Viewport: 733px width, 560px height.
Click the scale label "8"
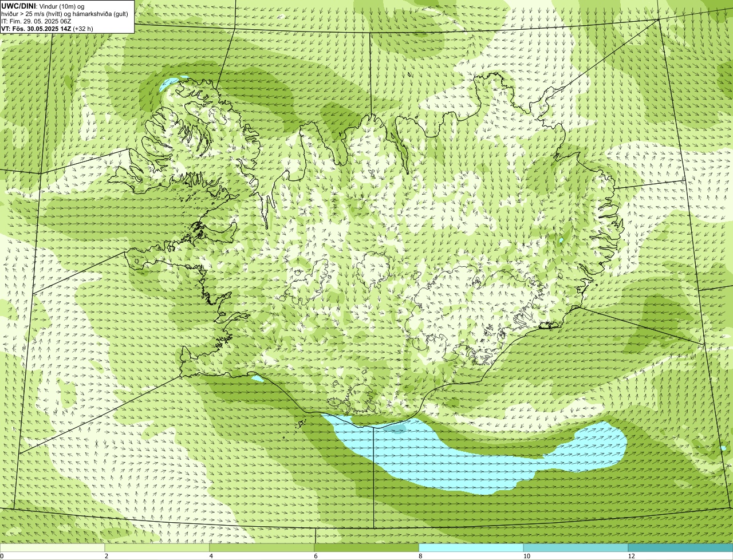[x=420, y=556]
